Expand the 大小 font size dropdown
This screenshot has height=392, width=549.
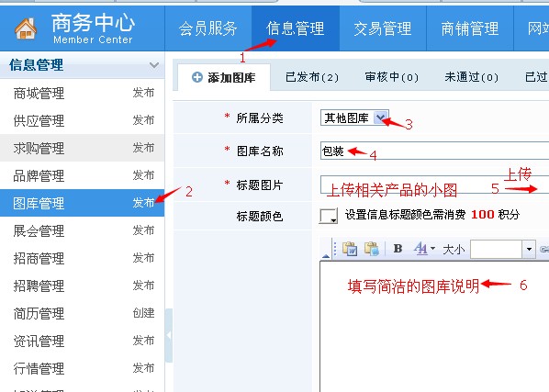coord(529,249)
